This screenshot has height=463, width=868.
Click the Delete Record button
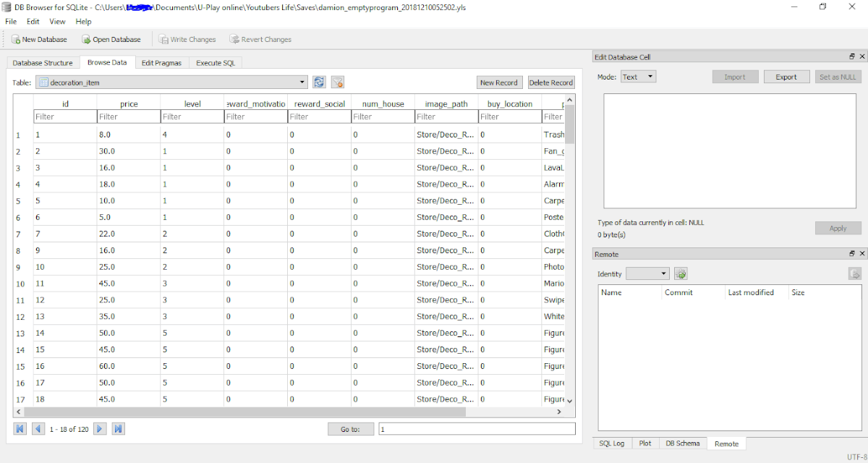[551, 82]
